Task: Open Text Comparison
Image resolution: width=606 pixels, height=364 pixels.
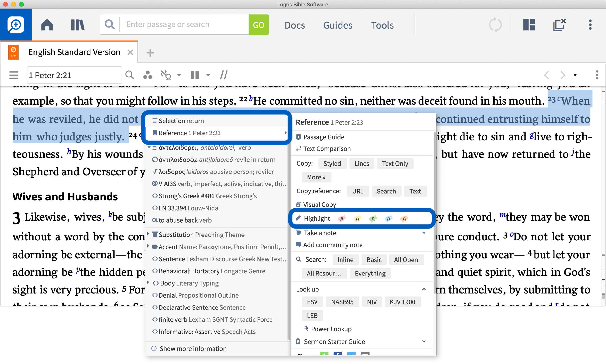Action: 327,149
